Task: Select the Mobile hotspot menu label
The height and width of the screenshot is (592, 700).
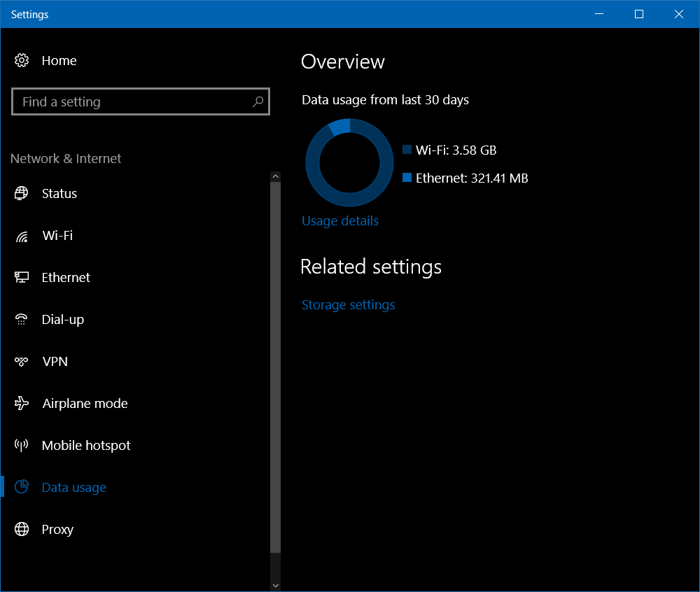Action: (86, 446)
